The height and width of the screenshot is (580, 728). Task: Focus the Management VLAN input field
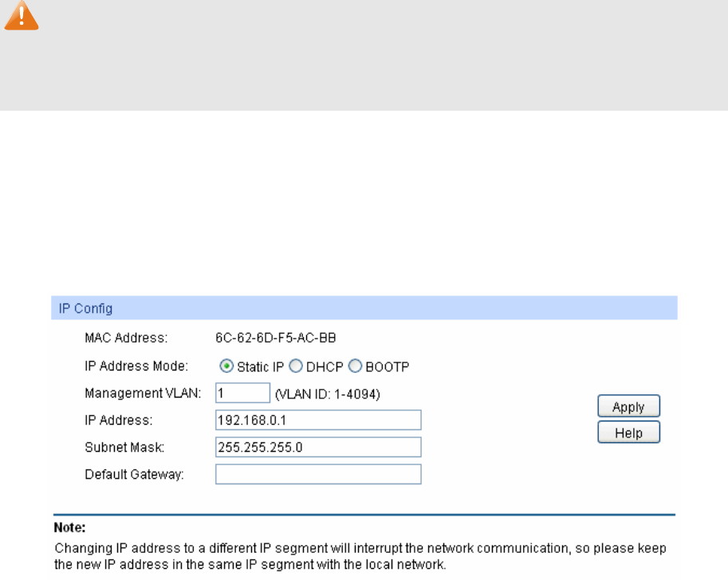pyautogui.click(x=242, y=393)
